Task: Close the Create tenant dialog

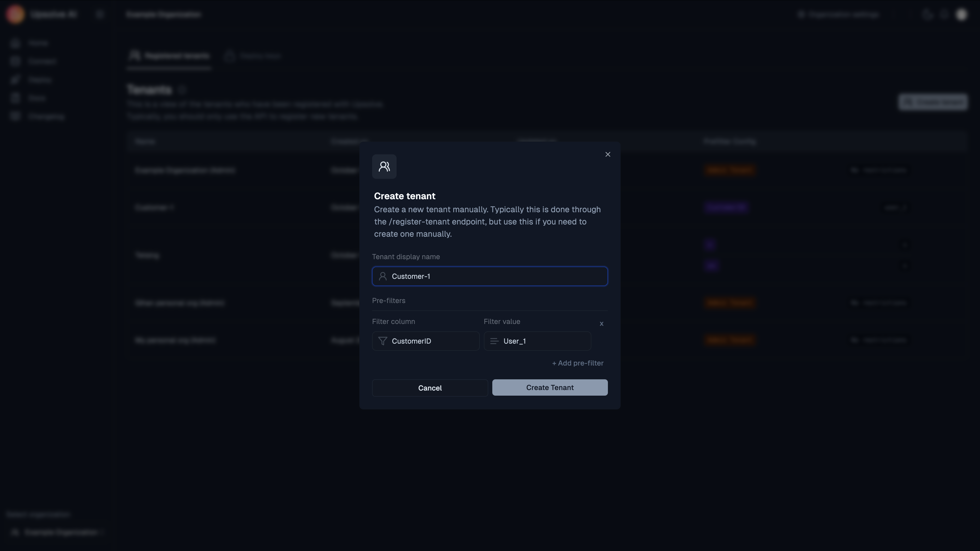Action: 608,154
